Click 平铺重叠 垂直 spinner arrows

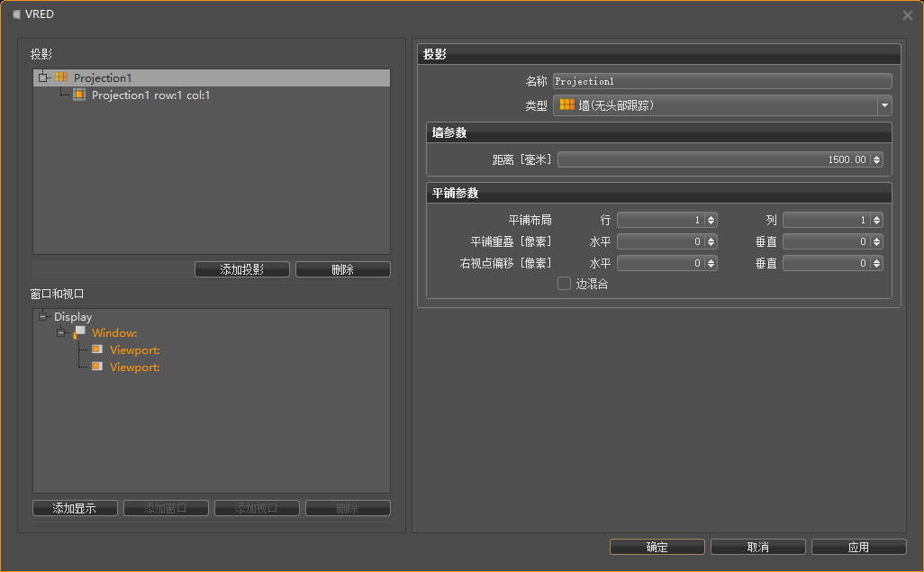[877, 241]
